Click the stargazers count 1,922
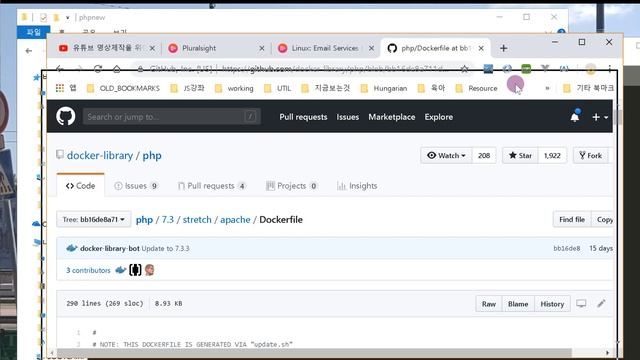The image size is (640, 360). click(x=552, y=156)
